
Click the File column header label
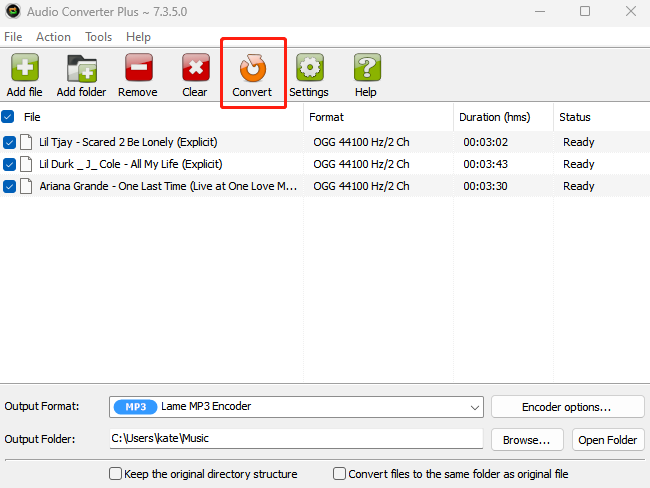32,117
